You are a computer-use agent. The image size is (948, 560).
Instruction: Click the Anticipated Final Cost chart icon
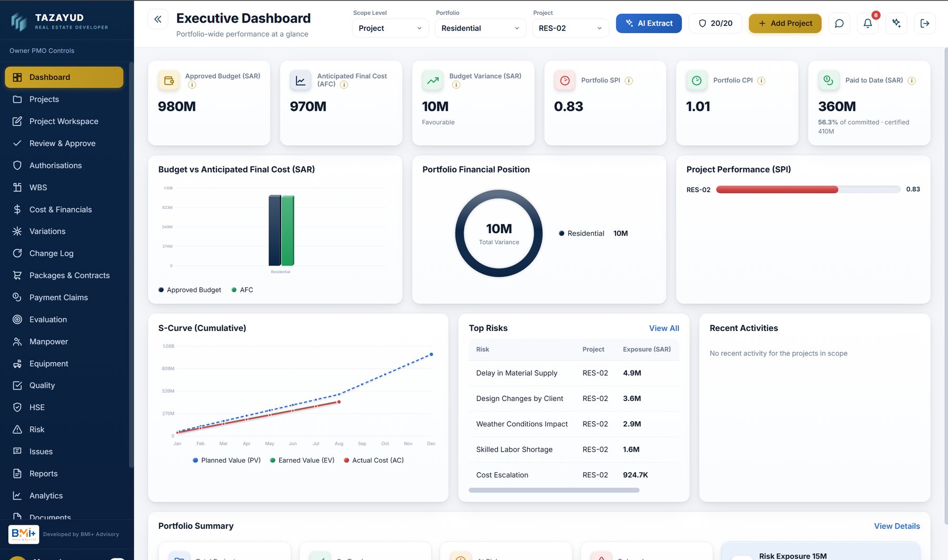tap(300, 81)
